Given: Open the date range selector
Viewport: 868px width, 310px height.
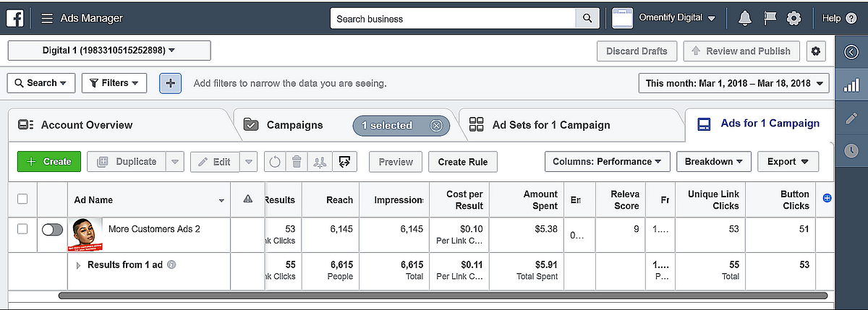Looking at the screenshot, I should pyautogui.click(x=733, y=83).
